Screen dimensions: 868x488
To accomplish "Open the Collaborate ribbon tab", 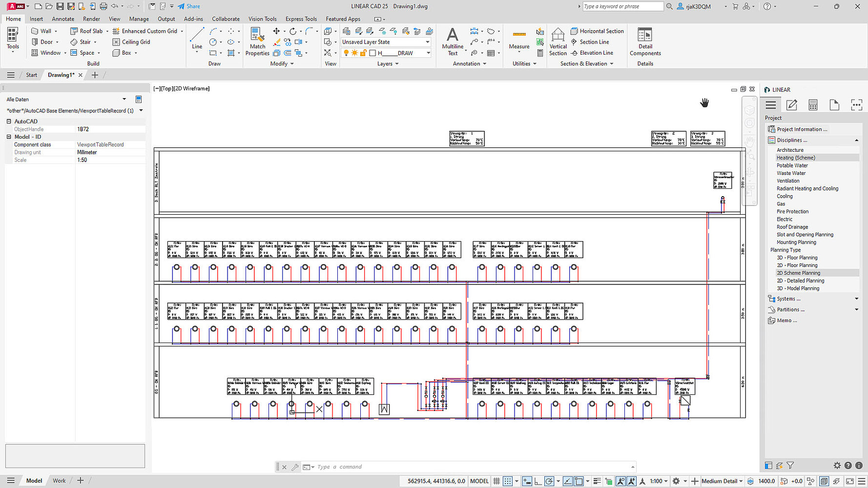I will (226, 19).
